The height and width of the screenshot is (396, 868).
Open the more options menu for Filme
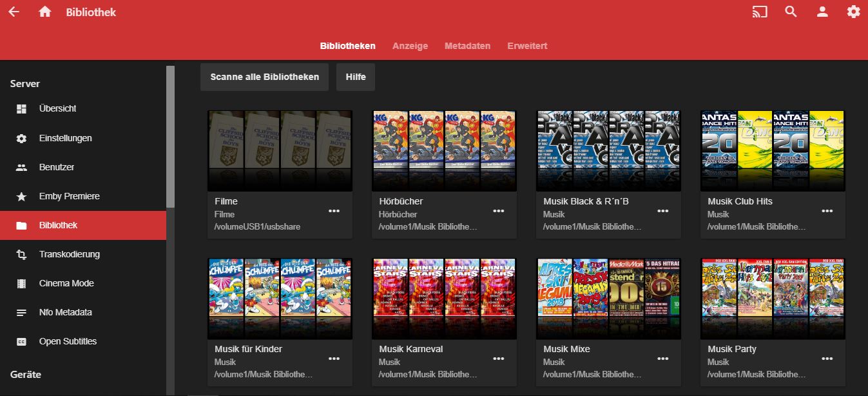click(334, 211)
